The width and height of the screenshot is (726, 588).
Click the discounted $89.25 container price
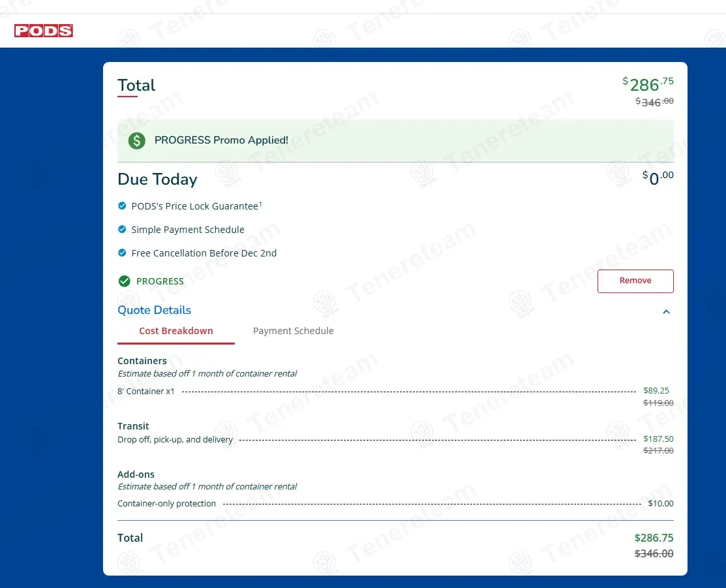pos(656,391)
